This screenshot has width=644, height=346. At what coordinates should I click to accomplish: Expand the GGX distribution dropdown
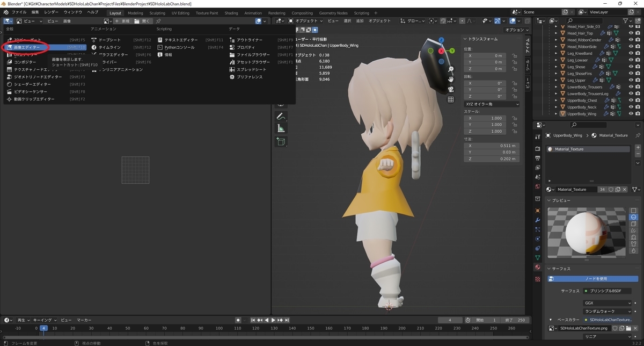coord(607,303)
